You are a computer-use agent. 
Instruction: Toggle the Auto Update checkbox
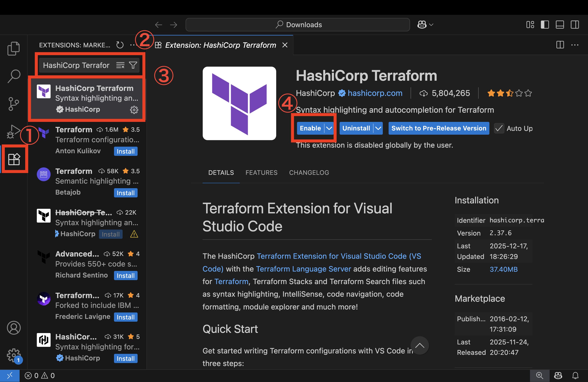click(499, 128)
